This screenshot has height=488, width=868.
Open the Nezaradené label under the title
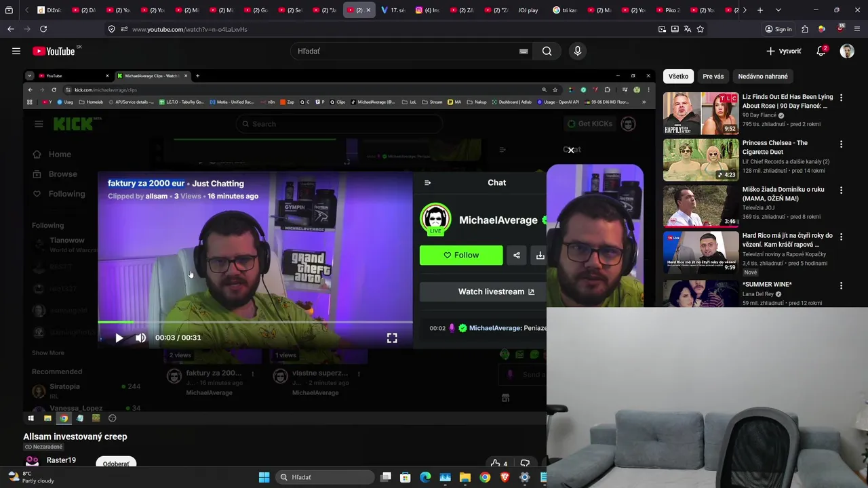tap(43, 447)
